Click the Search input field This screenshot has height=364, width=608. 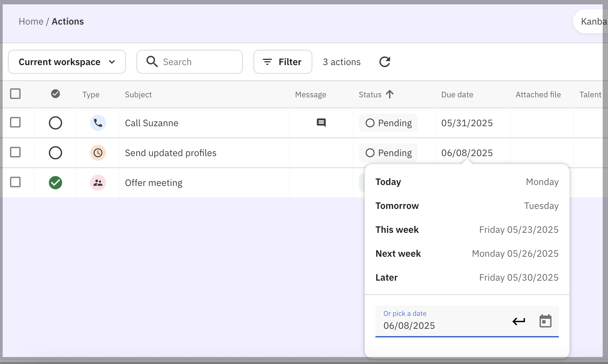190,62
